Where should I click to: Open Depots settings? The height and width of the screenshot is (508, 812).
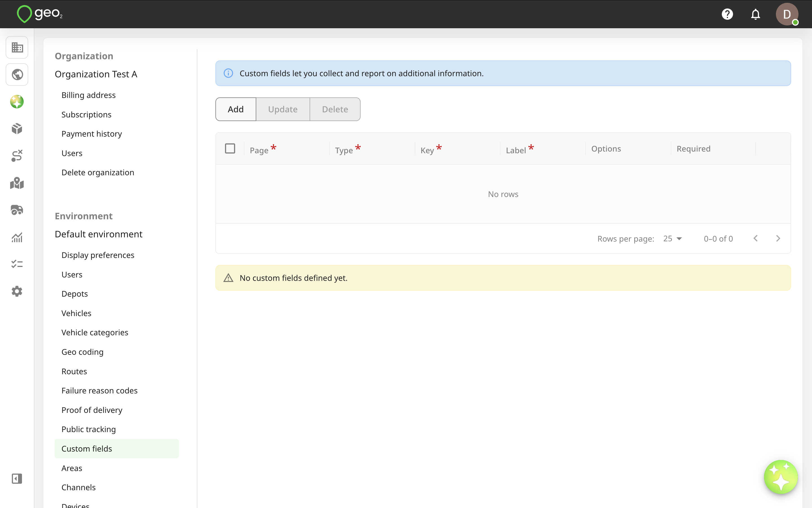74,294
